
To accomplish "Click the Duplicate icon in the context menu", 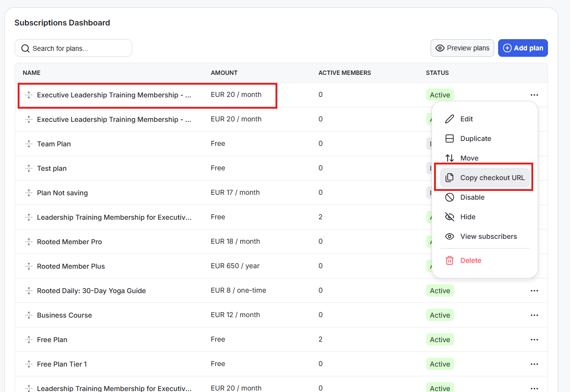I will point(450,138).
